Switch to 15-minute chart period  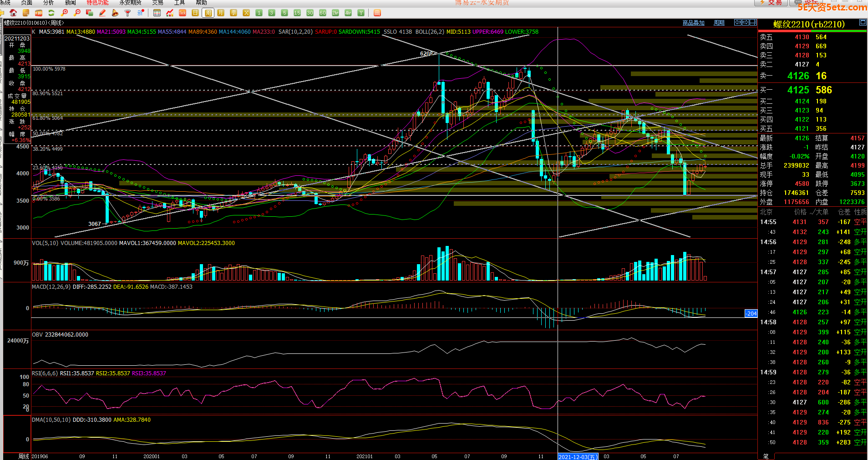(297, 13)
